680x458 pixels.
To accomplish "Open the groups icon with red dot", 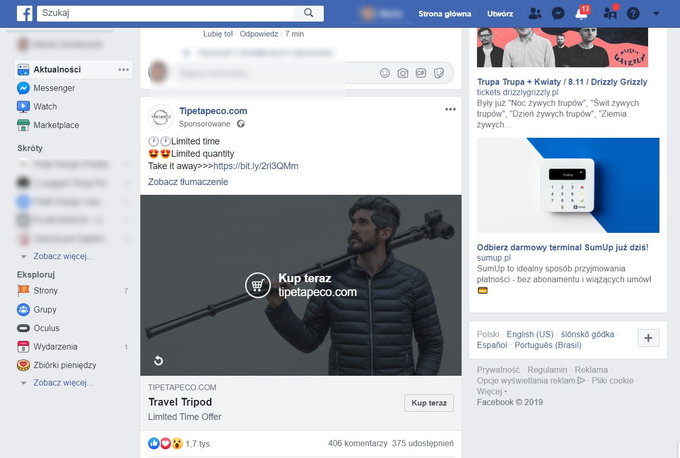I will pos(610,13).
